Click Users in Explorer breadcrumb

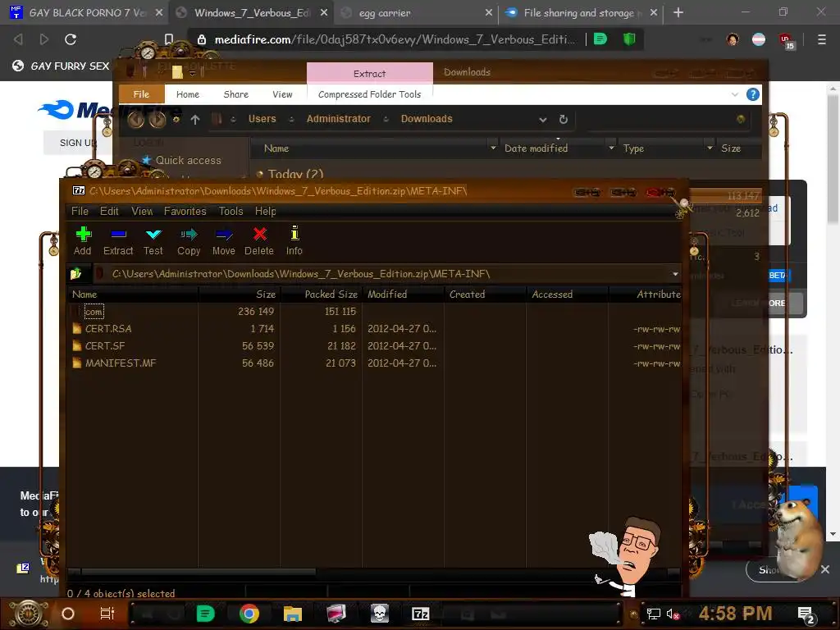(x=262, y=119)
